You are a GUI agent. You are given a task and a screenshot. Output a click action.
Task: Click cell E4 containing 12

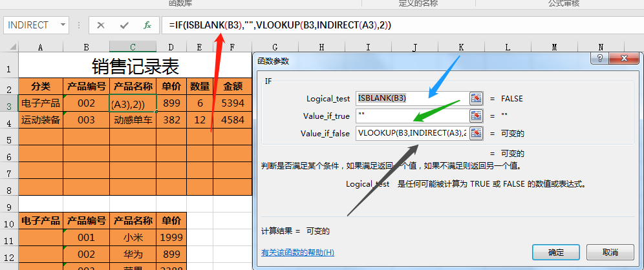click(x=200, y=119)
